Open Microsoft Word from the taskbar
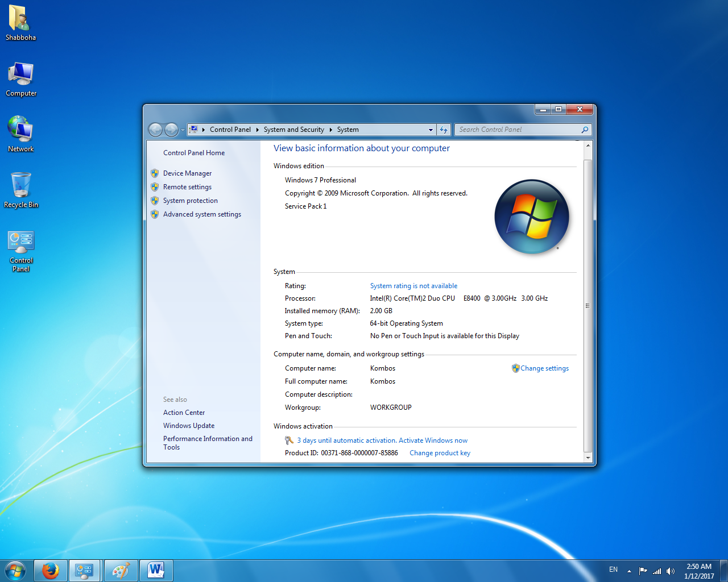The height and width of the screenshot is (582, 728). click(156, 571)
